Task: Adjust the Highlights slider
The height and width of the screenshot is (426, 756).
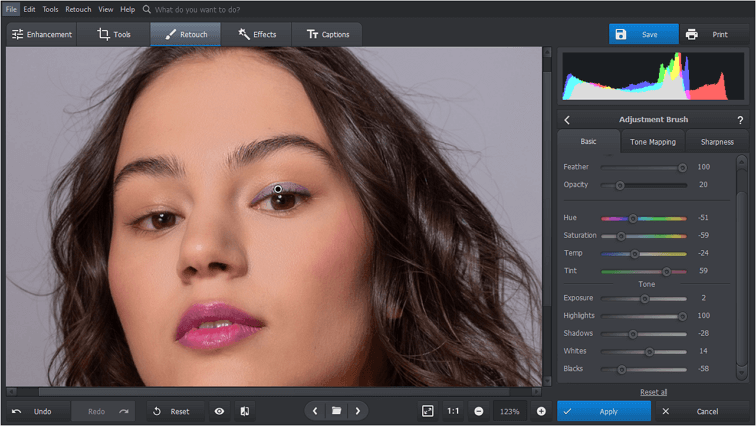Action: (644, 316)
